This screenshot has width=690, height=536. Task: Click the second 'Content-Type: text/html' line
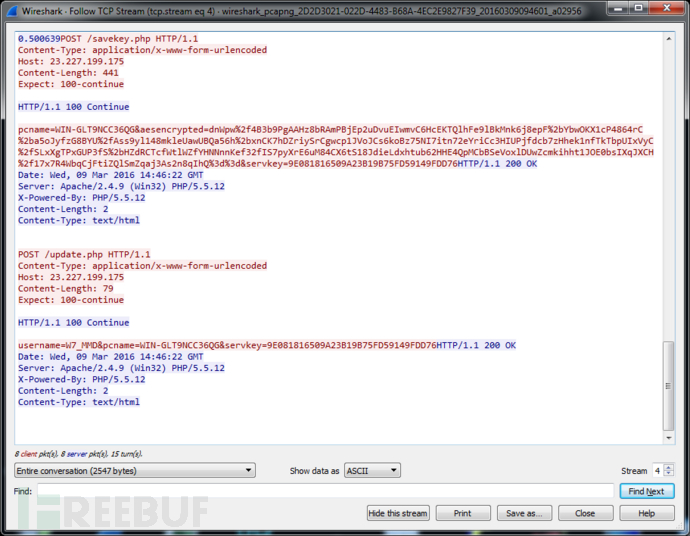(x=79, y=402)
